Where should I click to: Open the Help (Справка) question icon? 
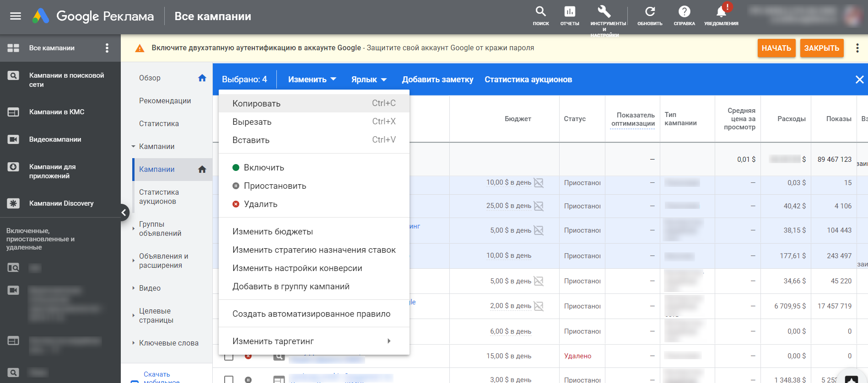(x=684, y=12)
